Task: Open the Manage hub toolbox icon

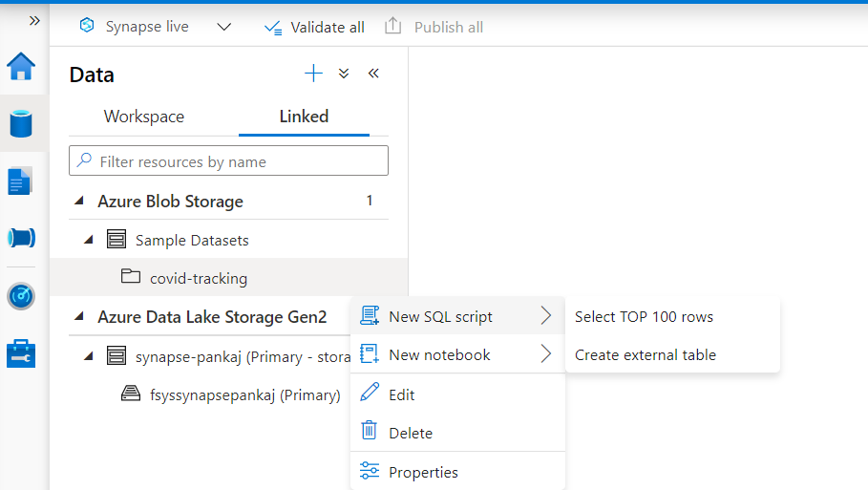Action: click(21, 353)
